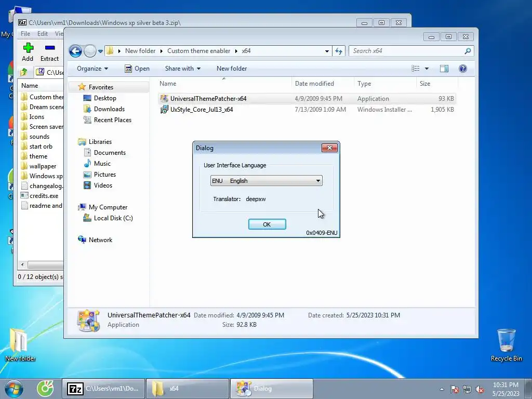Go back in the Explorer window
This screenshot has width=532, height=399.
click(75, 51)
